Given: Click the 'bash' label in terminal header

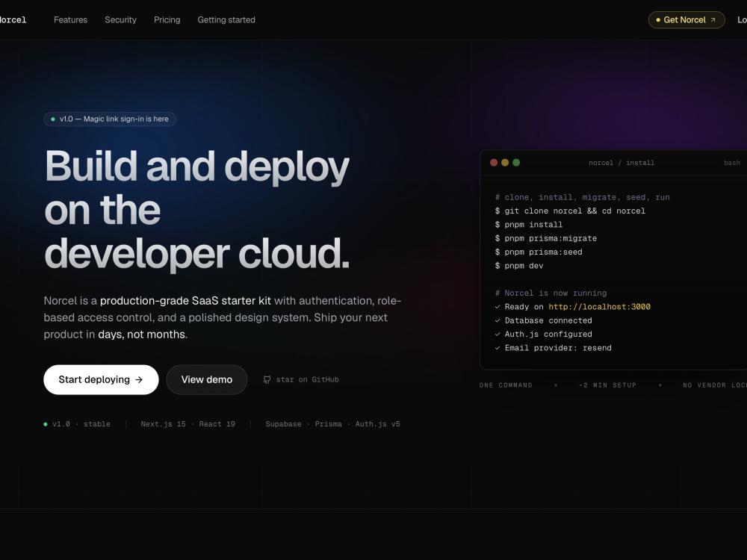Looking at the screenshot, I should point(732,163).
